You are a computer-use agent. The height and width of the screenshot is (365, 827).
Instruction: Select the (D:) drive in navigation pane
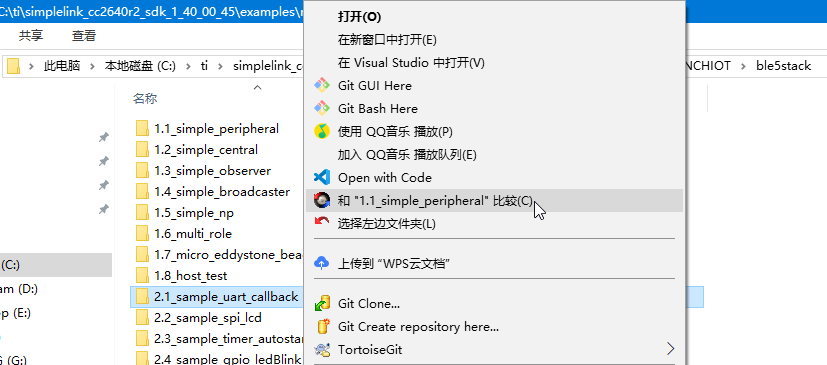pos(18,289)
